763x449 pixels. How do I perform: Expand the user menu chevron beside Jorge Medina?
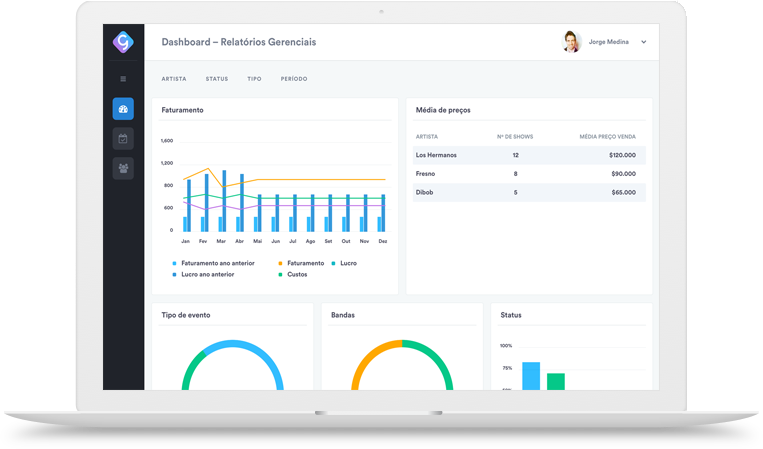[x=644, y=42]
